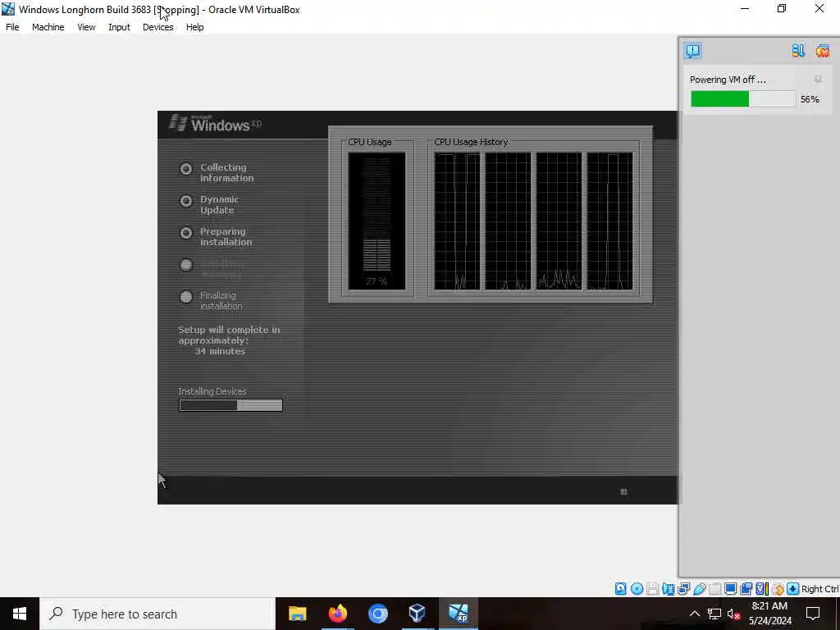
Task: Click the Powering VM off progress bar
Action: 743,99
